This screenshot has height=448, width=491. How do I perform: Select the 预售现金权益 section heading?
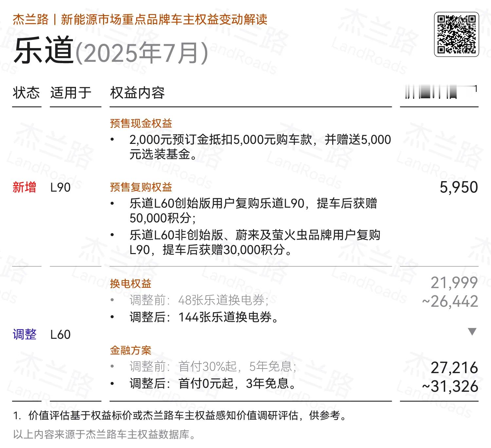(141, 123)
